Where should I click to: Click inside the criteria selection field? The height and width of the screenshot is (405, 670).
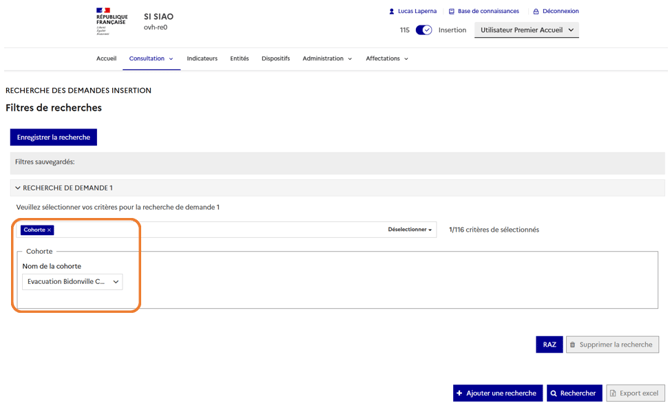220,230
